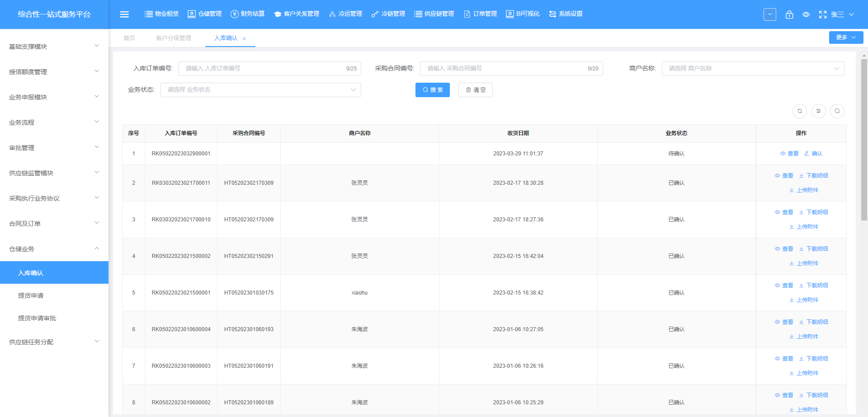
Task: Open 冷运管理 top menu
Action: point(345,14)
